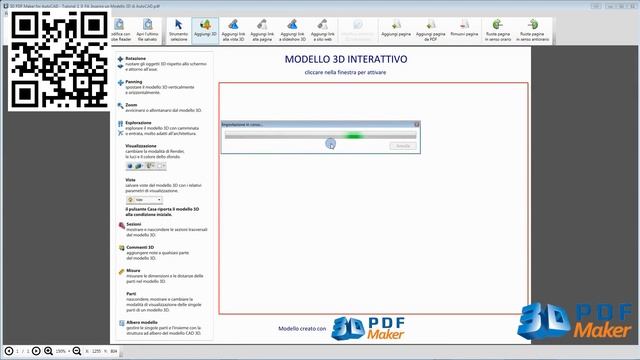The image size is (640, 360).
Task: Click the Commenti 3D icon
Action: (x=121, y=248)
